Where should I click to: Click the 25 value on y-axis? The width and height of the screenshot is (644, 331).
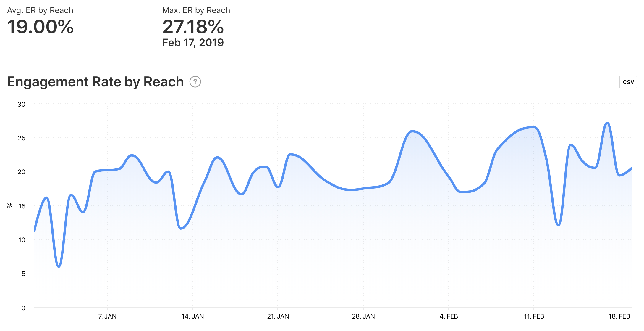[22, 138]
